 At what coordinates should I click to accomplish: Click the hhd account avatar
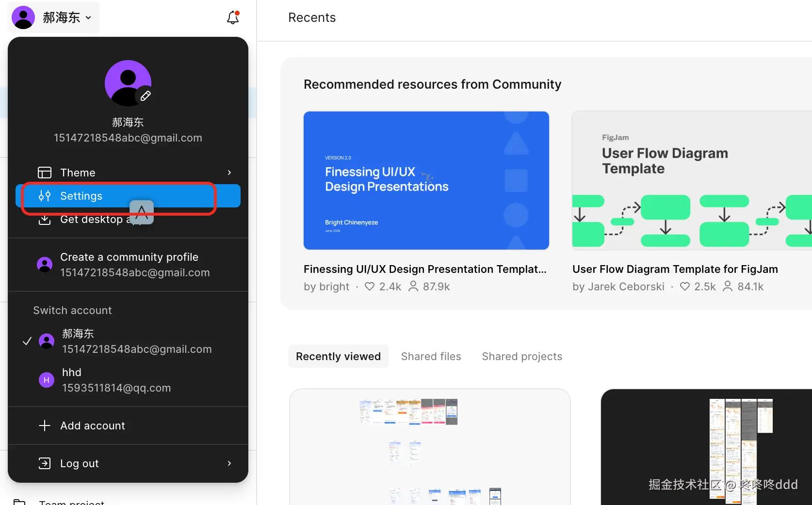click(47, 380)
